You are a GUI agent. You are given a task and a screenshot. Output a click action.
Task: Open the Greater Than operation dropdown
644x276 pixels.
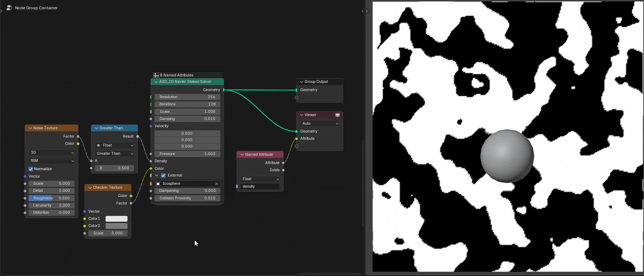(115, 154)
